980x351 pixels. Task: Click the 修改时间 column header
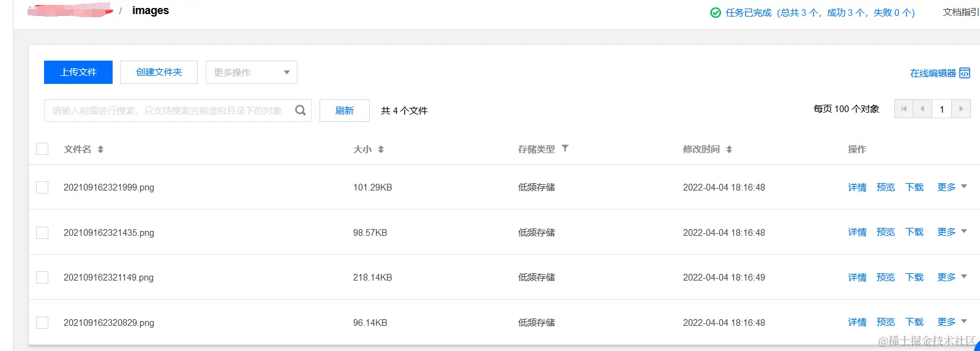coord(701,149)
